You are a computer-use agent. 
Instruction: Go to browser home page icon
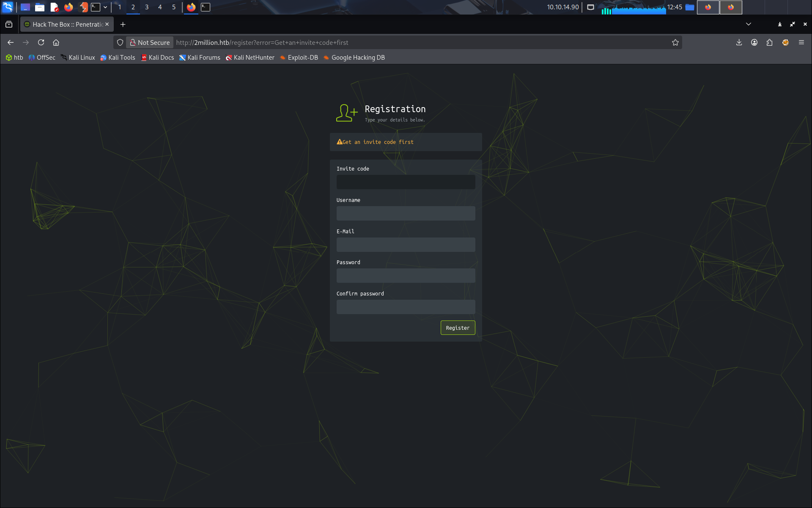[56, 42]
